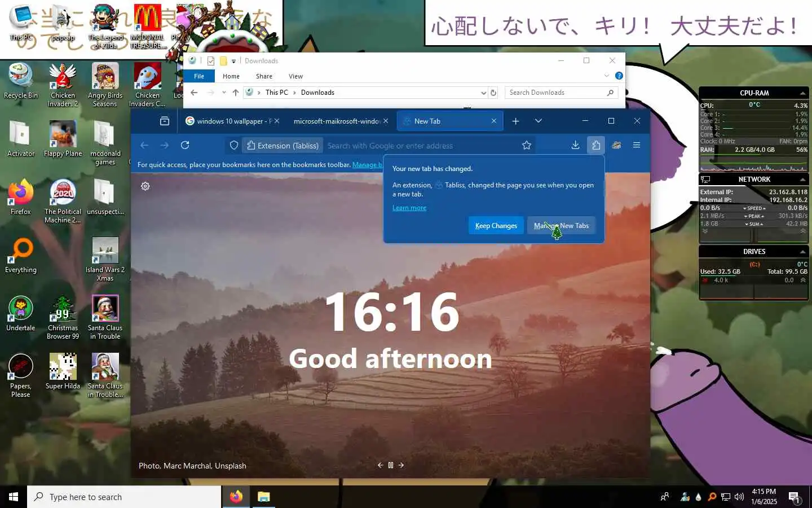This screenshot has height=508, width=812.
Task: Open the Share ribbon tab in Explorer
Action: pos(264,76)
